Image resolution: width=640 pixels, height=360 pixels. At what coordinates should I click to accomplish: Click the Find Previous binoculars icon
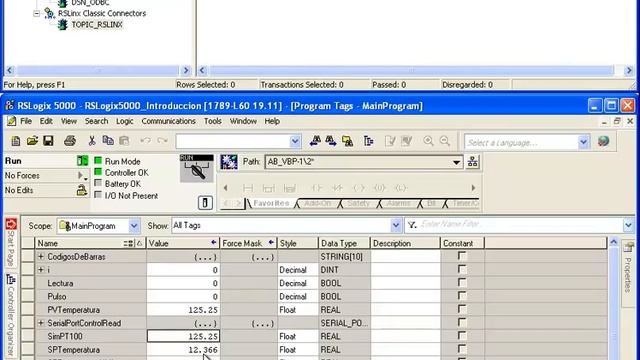tap(315, 141)
